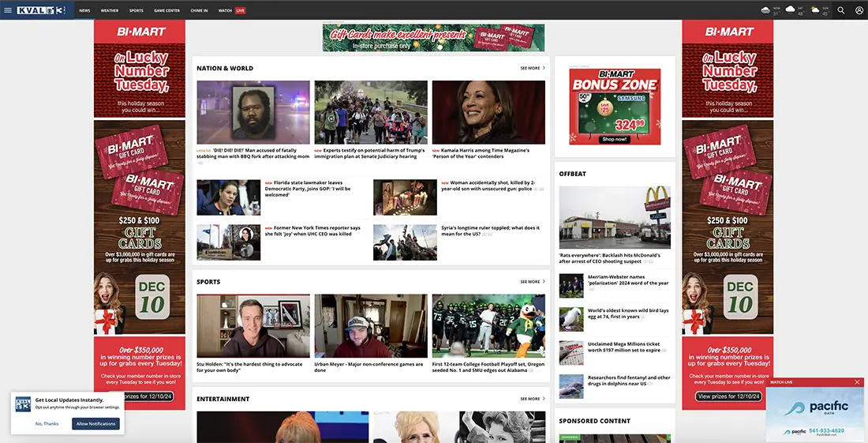Open unclaimed Mega Millions ticket story

pyautogui.click(x=624, y=347)
